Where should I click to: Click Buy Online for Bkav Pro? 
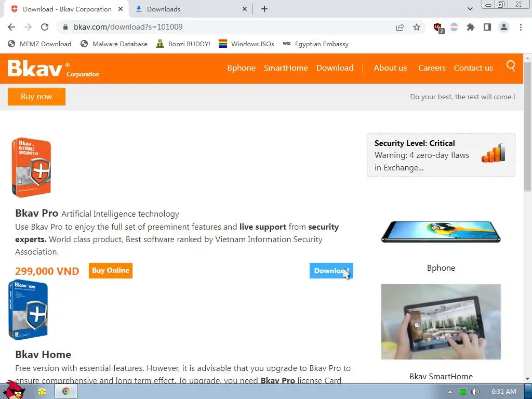pos(111,271)
